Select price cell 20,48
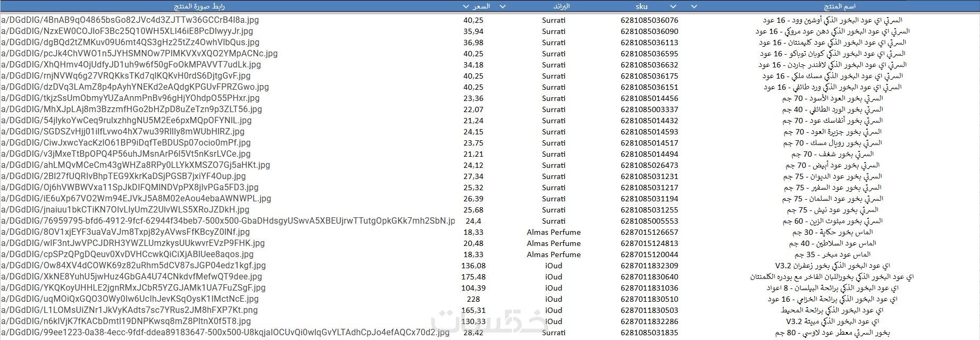The image size is (980, 340). pyautogui.click(x=473, y=243)
